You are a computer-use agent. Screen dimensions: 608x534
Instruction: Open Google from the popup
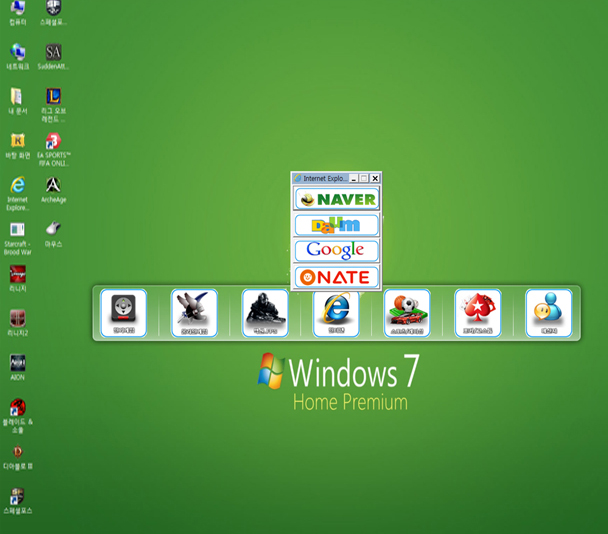(x=336, y=251)
